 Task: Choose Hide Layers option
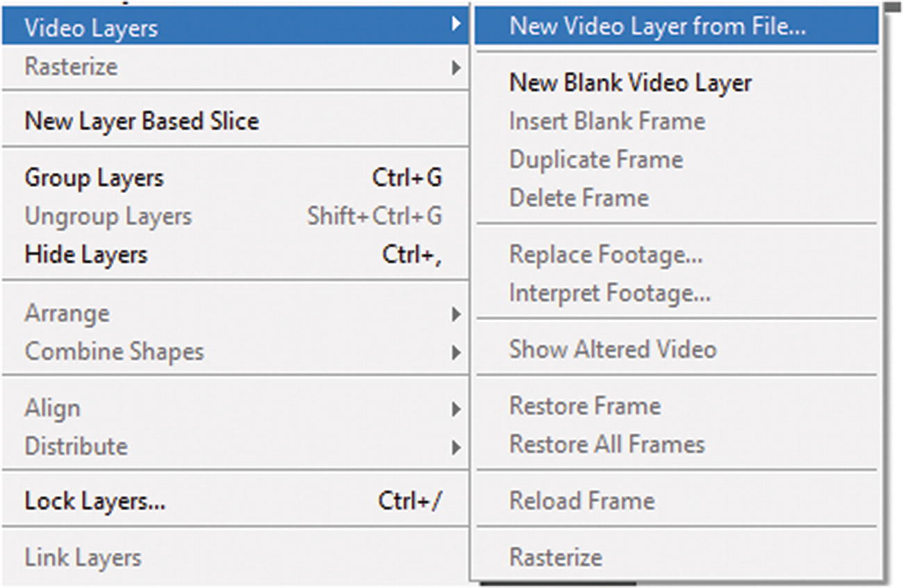(x=86, y=255)
